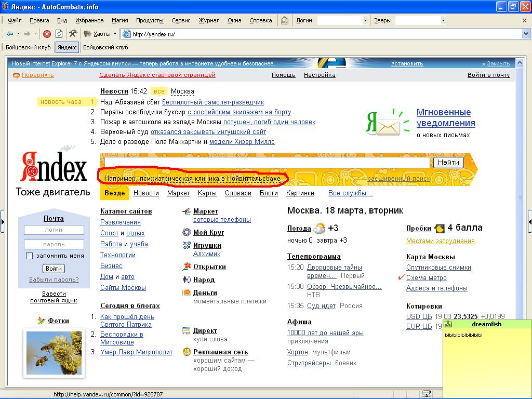Open the Все службы… link
Screen dimensions: 532x399
tap(350, 193)
